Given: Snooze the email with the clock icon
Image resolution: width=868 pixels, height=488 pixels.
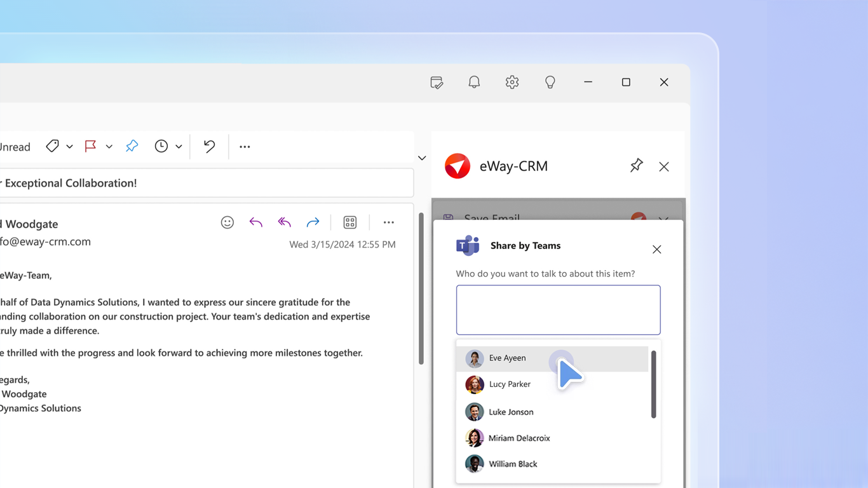Looking at the screenshot, I should 161,146.
